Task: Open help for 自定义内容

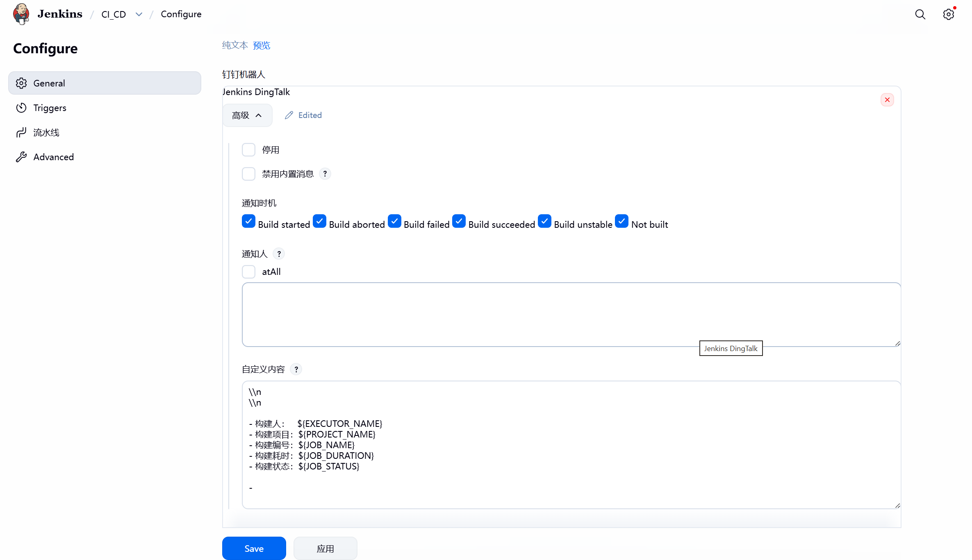Action: 296,370
